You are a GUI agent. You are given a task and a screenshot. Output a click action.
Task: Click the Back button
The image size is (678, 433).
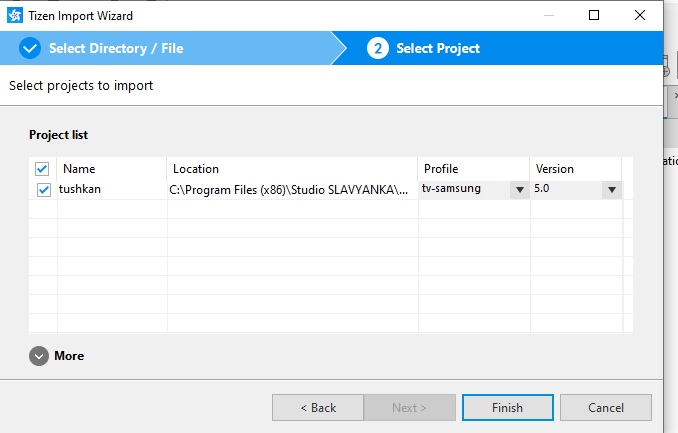pos(318,407)
